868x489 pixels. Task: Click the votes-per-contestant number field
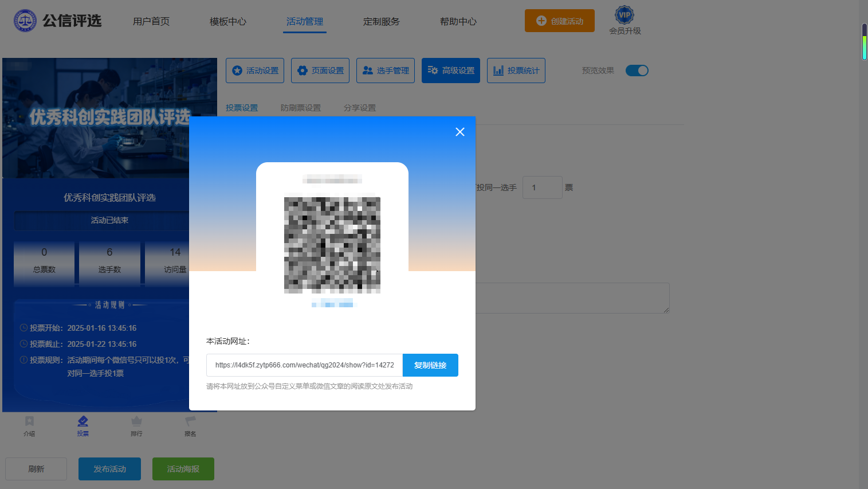pos(543,187)
